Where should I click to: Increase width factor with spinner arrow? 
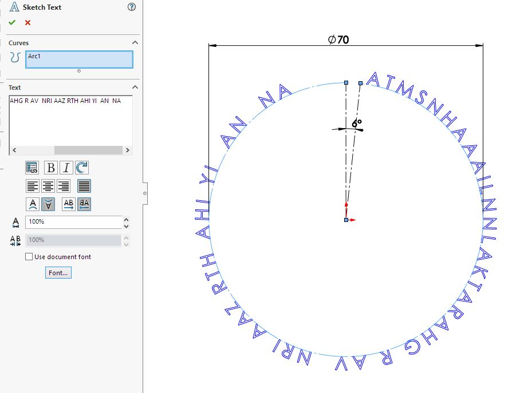[x=126, y=220]
